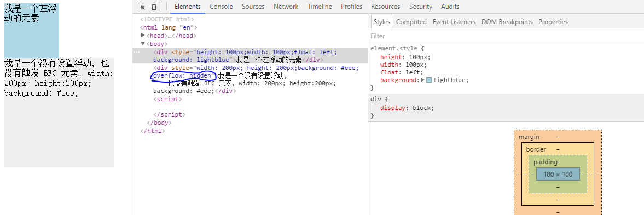This screenshot has width=644, height=215.
Task: Open the Sources tab
Action: pos(253,7)
